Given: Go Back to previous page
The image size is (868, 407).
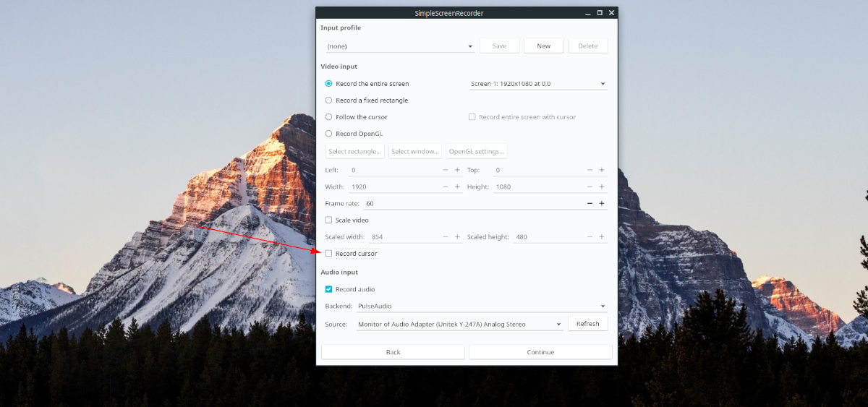Looking at the screenshot, I should tap(393, 352).
